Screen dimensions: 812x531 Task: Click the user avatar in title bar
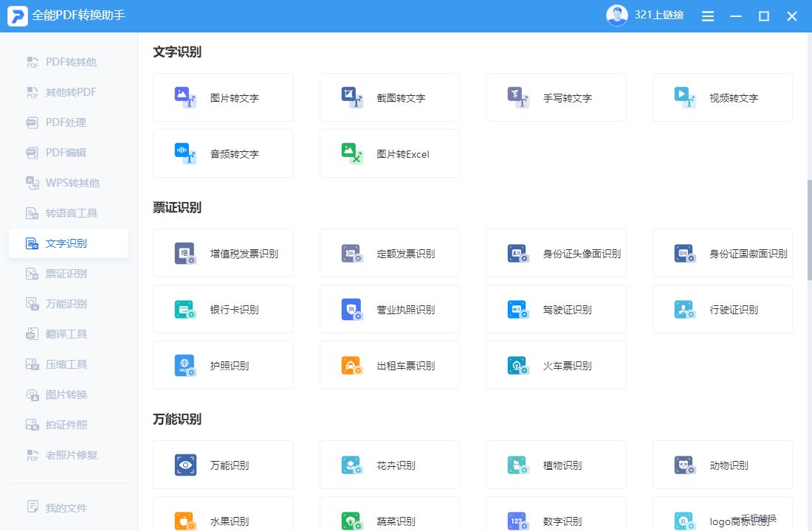(x=616, y=15)
